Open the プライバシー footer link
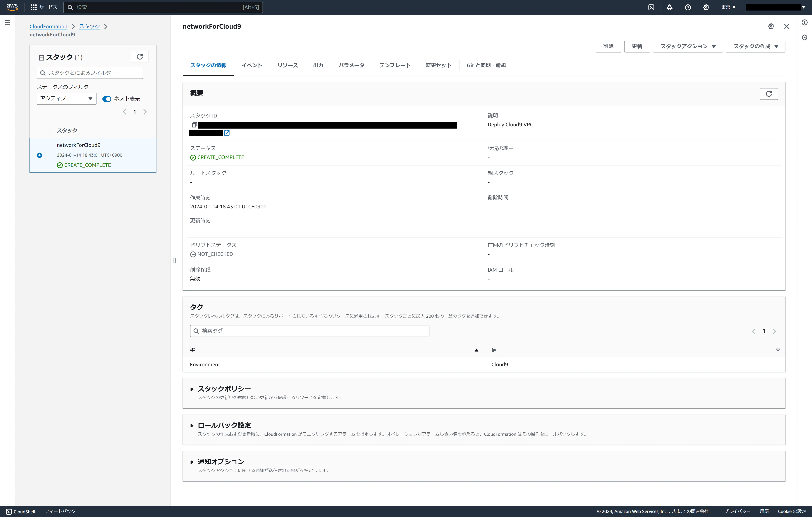The width and height of the screenshot is (812, 517). coord(737,511)
